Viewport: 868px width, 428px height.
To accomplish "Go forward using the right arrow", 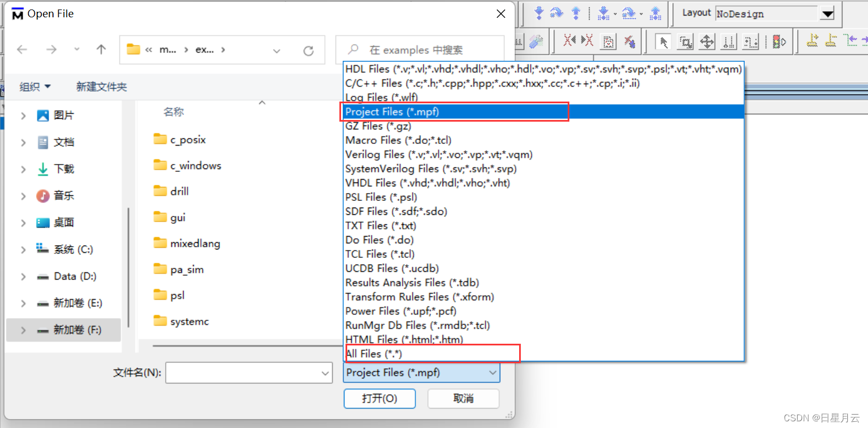I will coord(51,50).
